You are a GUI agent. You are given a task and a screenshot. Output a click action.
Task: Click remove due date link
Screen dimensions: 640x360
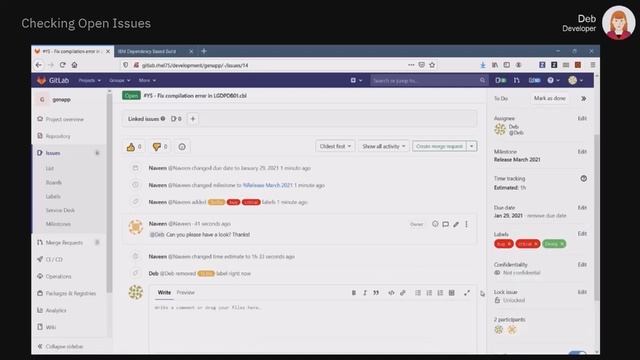pos(547,216)
